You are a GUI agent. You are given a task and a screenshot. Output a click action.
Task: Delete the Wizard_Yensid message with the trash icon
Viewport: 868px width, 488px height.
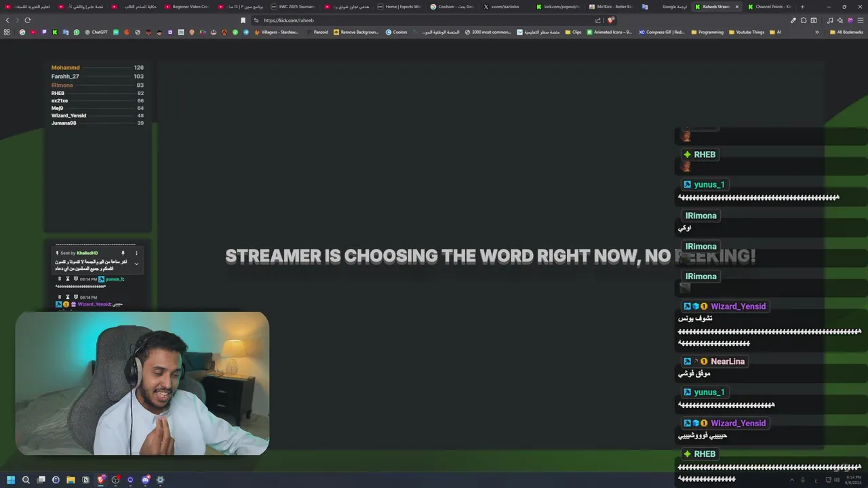[x=60, y=297]
